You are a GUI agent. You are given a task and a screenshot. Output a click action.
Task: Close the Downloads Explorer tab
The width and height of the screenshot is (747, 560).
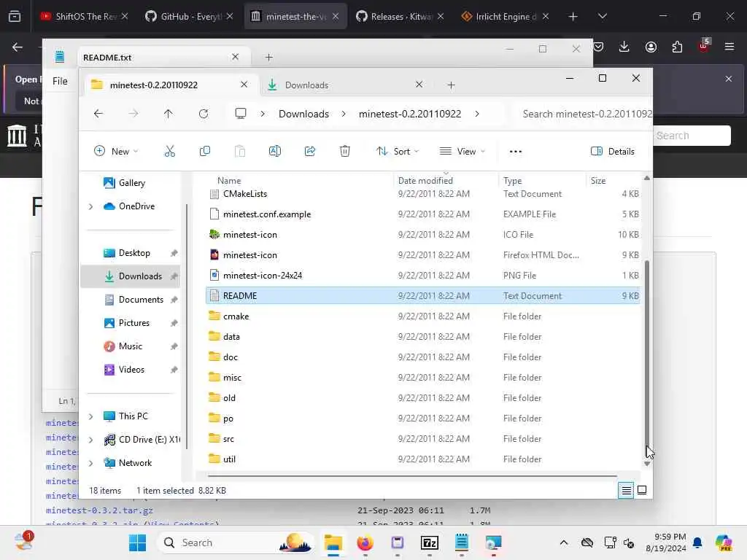(x=419, y=85)
